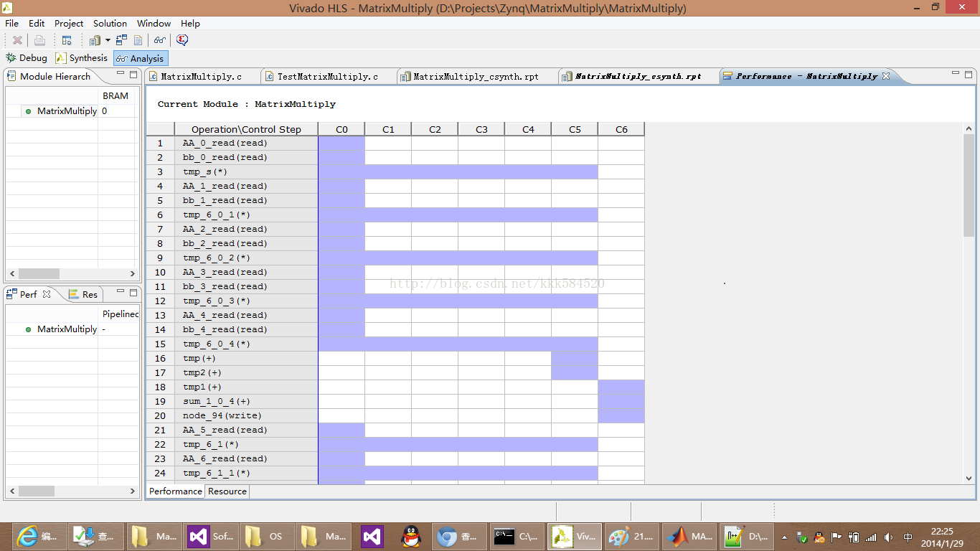Open the Window menu
Image resolution: width=980 pixels, height=551 pixels.
[154, 24]
